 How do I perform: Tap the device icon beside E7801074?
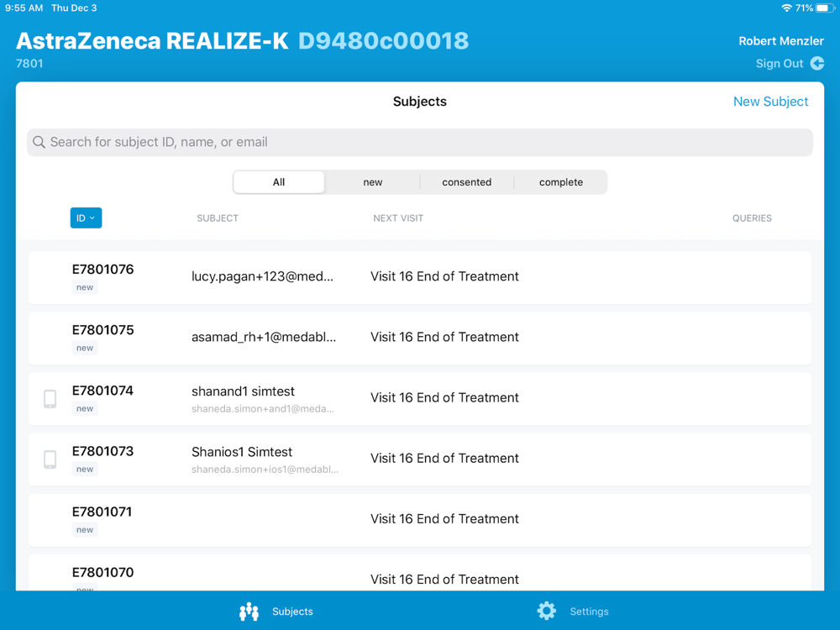[x=50, y=398]
